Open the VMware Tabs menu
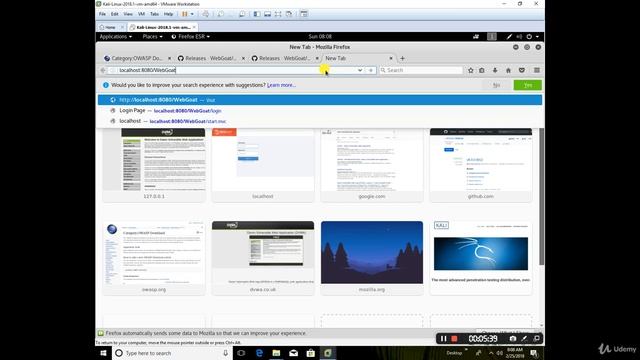Screen dimensions: 640x360 [154, 14]
